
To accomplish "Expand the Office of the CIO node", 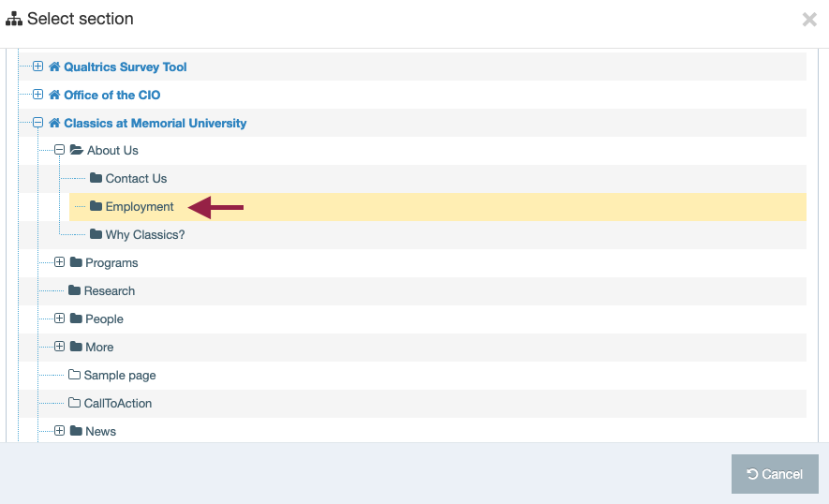I will pos(38,95).
